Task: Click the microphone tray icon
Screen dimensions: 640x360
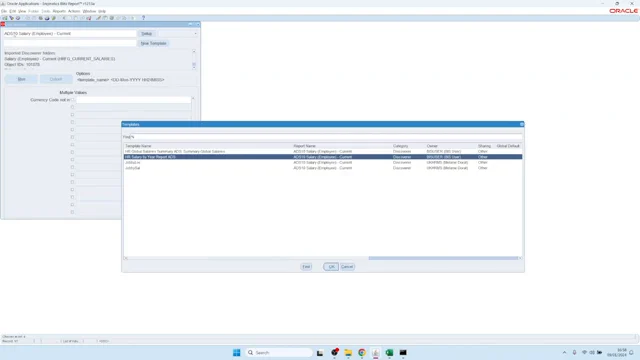Action: [x=574, y=352]
